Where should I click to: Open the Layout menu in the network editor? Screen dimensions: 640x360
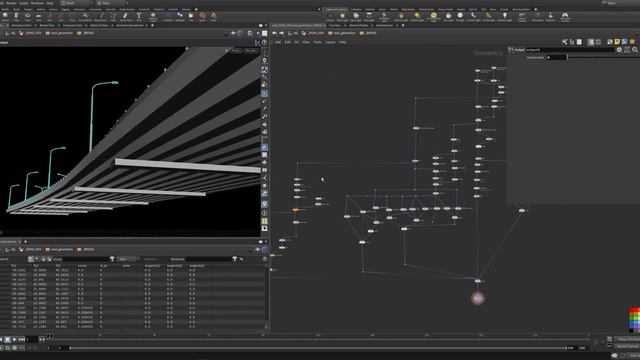[x=330, y=42]
